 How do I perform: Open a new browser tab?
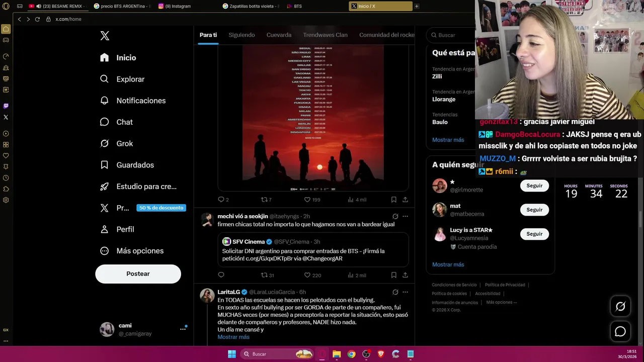417,6
